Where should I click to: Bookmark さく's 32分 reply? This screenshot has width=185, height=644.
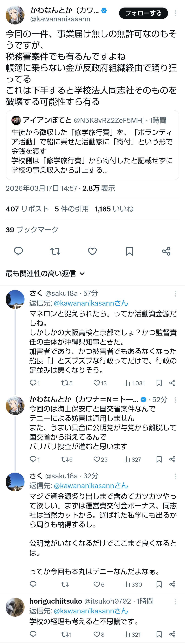pyautogui.click(x=159, y=584)
